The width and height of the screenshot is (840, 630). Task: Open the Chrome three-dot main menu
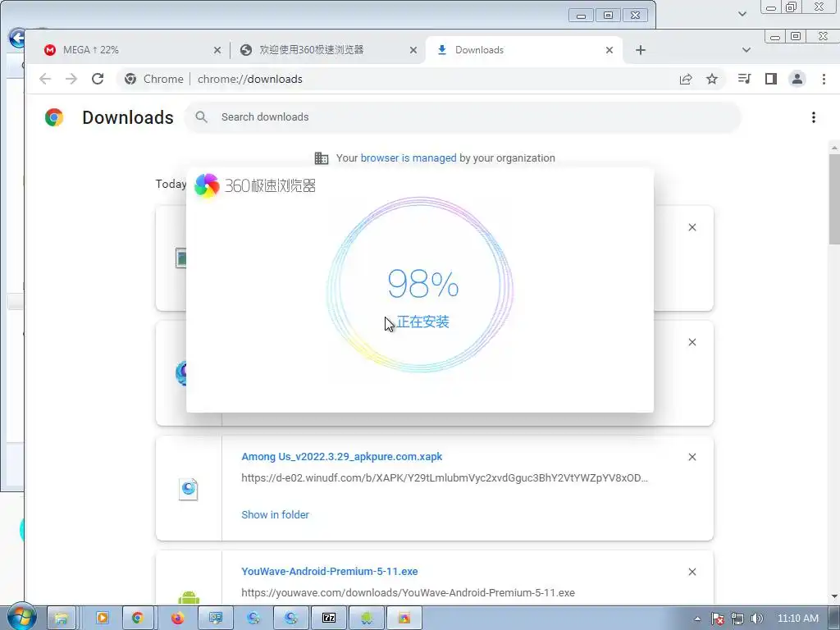pos(824,79)
